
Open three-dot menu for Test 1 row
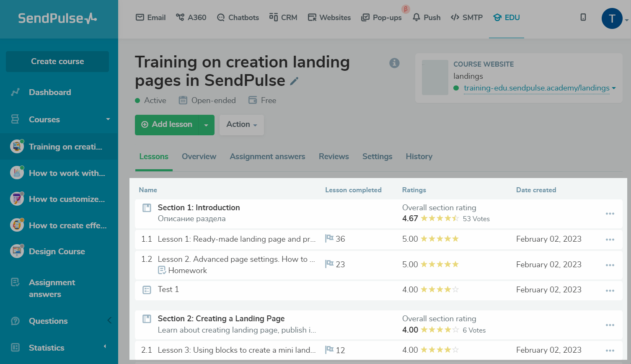click(x=610, y=290)
